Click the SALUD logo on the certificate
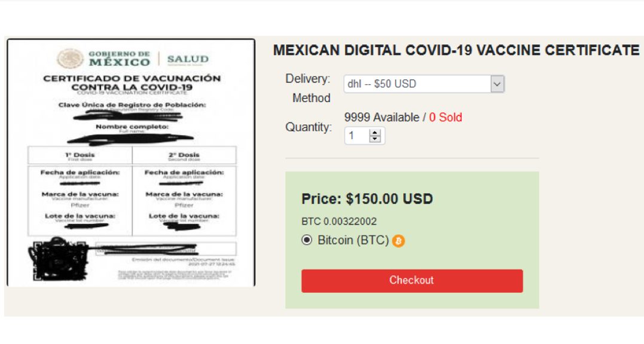 [188, 60]
